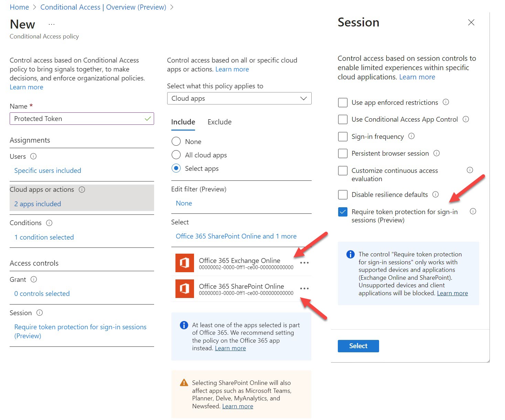Click the three-dot menu beside the New heading

[x=52, y=24]
